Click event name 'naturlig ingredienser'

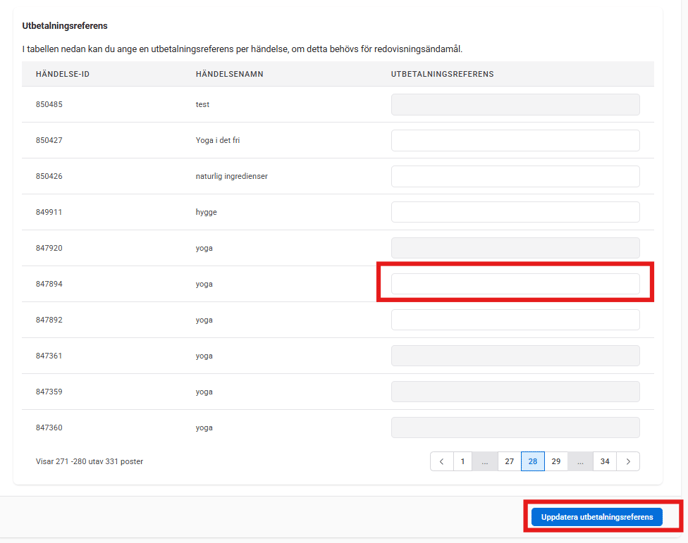point(232,176)
